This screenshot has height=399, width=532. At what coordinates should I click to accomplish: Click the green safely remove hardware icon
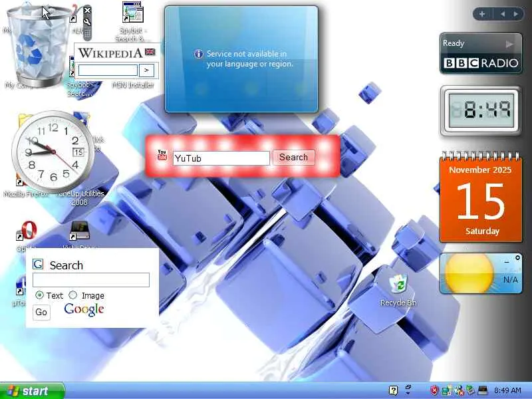(x=470, y=390)
